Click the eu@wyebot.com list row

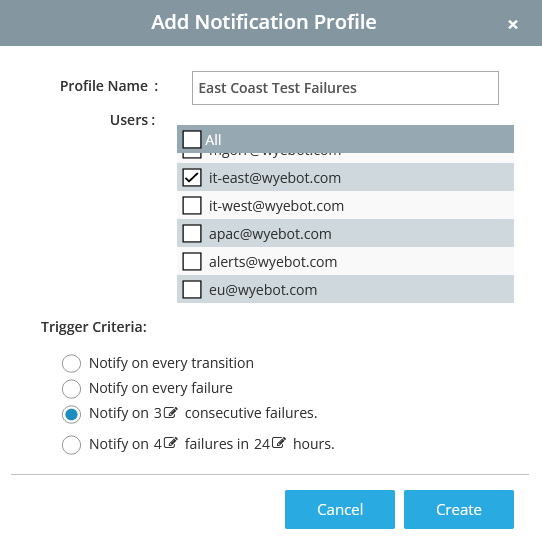345,289
